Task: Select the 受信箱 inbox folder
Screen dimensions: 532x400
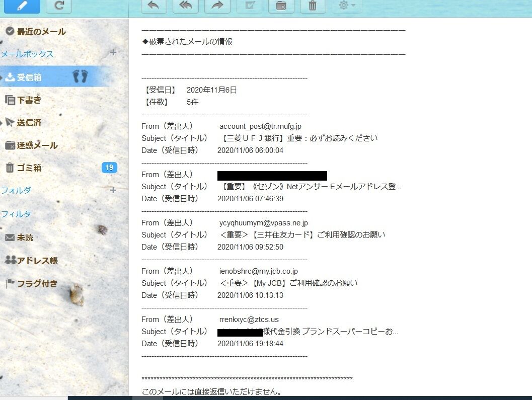Action: tap(29, 77)
